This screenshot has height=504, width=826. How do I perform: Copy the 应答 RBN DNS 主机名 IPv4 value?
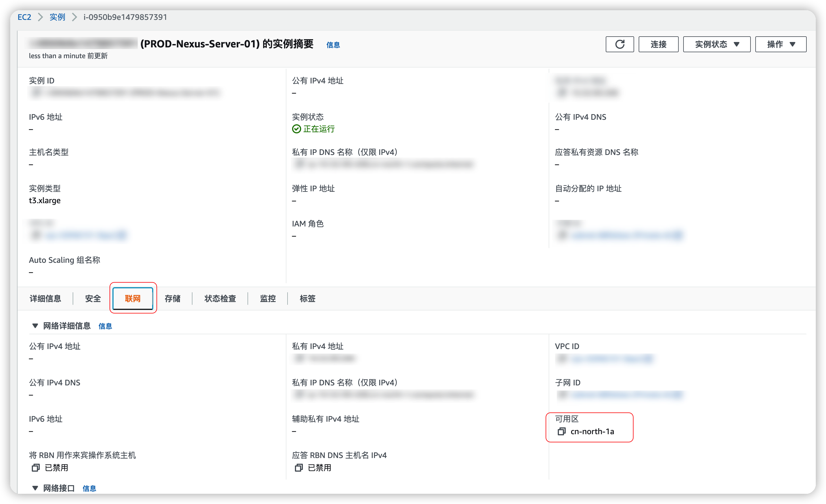[299, 468]
